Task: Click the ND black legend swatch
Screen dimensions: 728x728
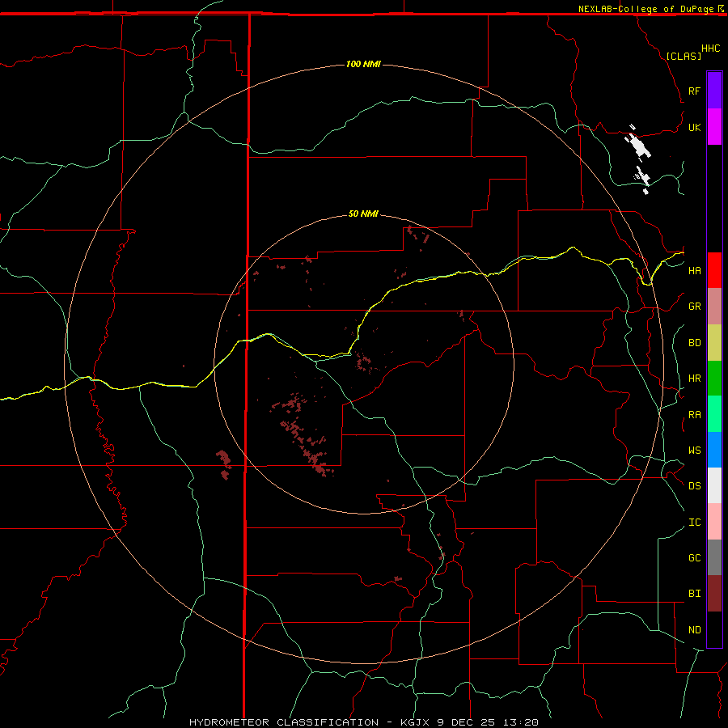Action: tap(714, 629)
